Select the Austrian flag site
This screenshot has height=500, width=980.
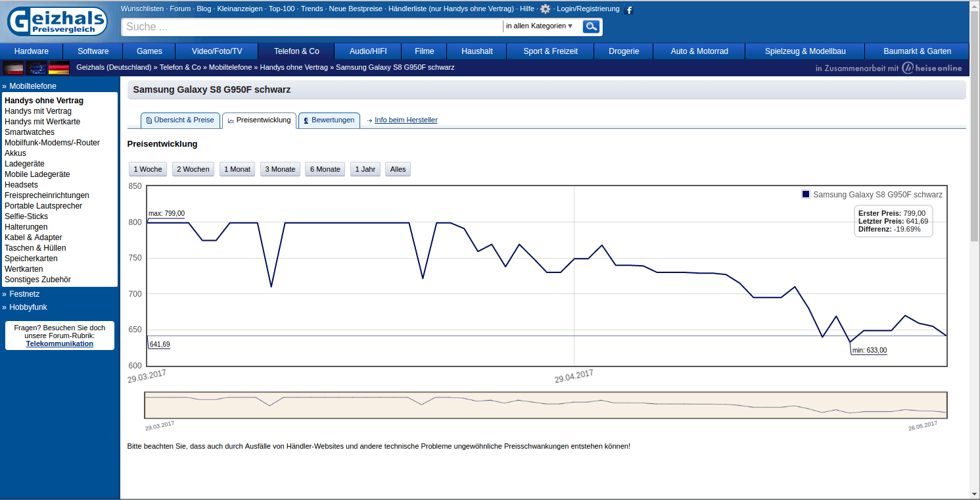point(13,68)
